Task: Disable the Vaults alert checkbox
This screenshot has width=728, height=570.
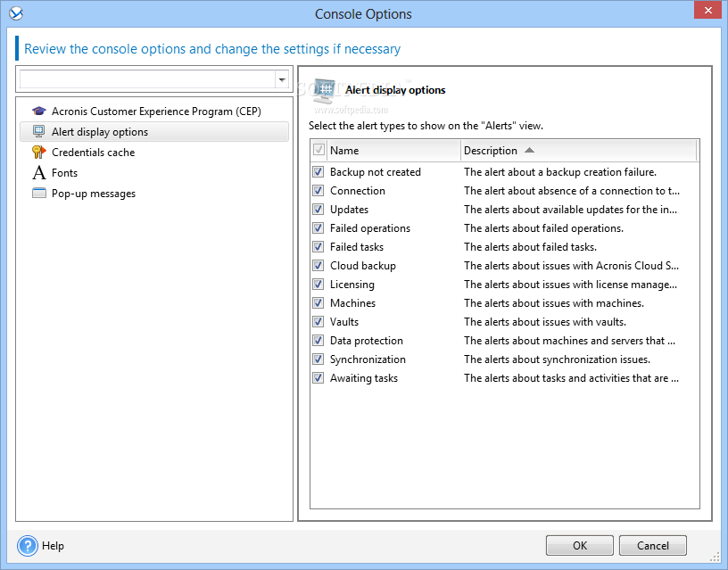Action: tap(318, 322)
